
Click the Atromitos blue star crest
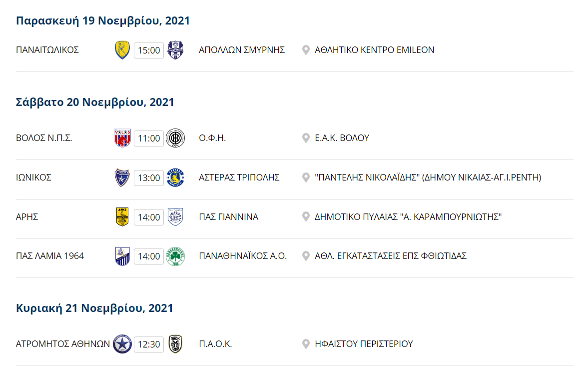pyautogui.click(x=122, y=344)
